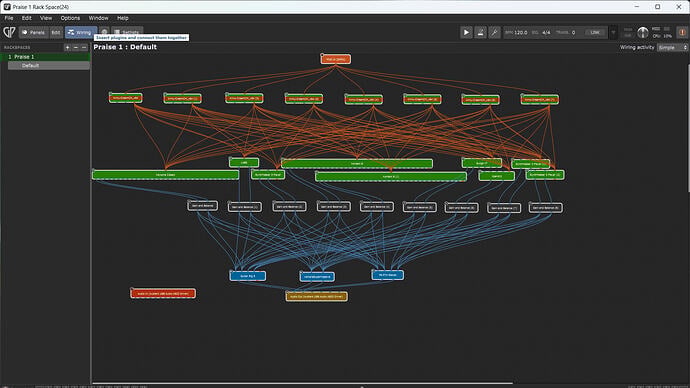
Task: Open the Setlists view
Action: tap(127, 32)
